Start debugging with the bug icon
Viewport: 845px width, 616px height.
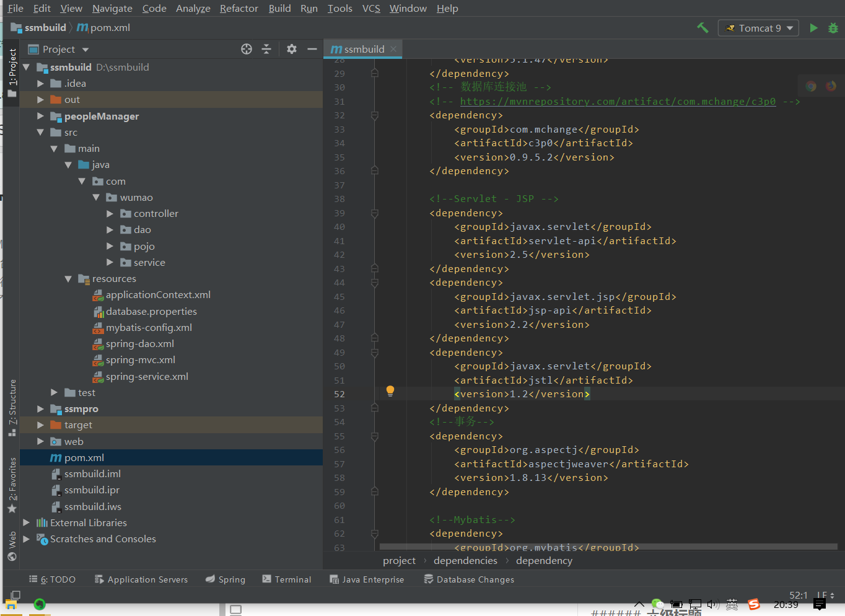833,28
